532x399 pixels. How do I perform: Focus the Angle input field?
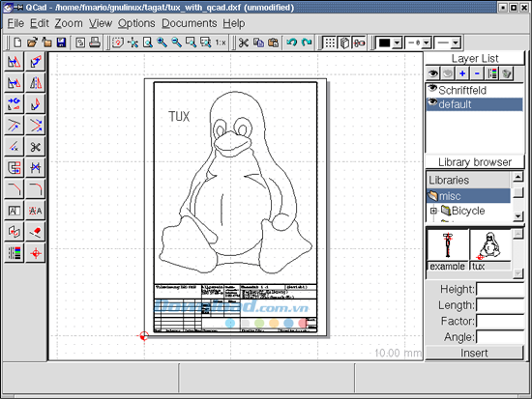click(x=500, y=337)
